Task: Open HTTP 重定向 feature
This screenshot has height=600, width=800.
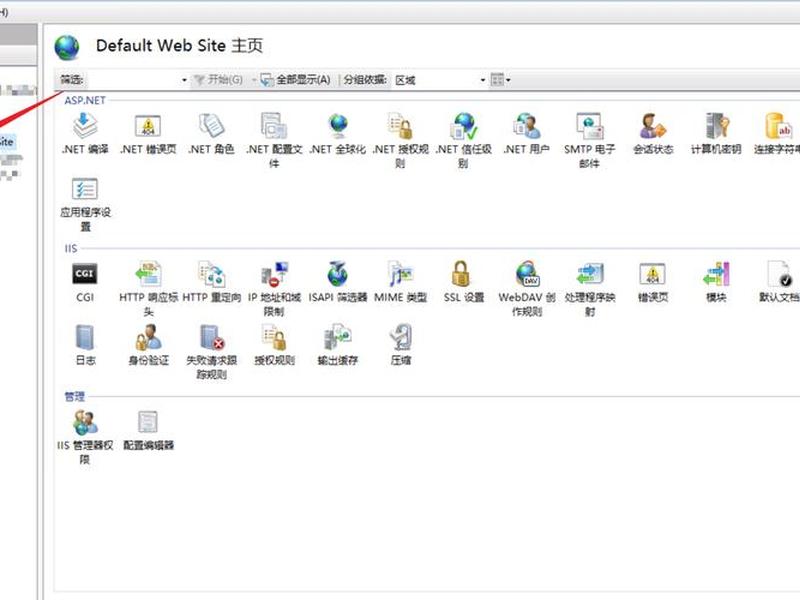Action: [x=211, y=282]
